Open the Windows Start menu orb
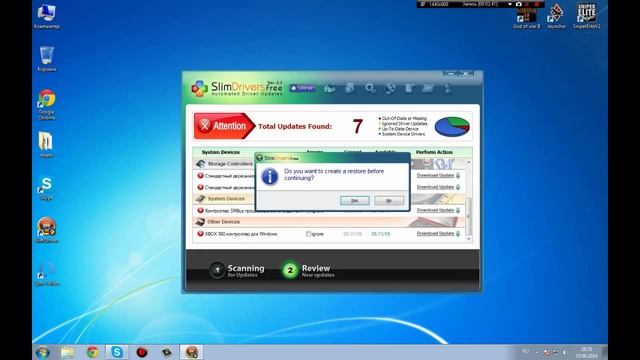Image resolution: width=640 pixels, height=360 pixels. tap(43, 352)
